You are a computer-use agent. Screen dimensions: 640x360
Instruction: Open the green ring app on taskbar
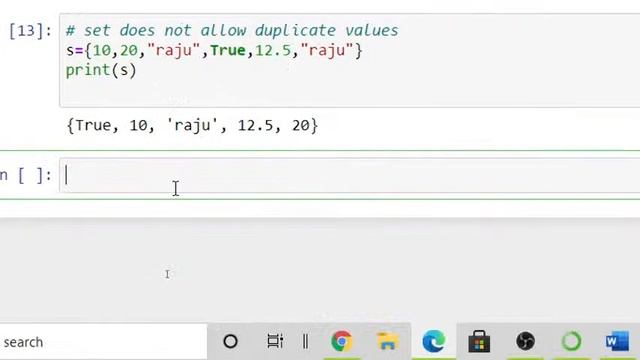(571, 341)
